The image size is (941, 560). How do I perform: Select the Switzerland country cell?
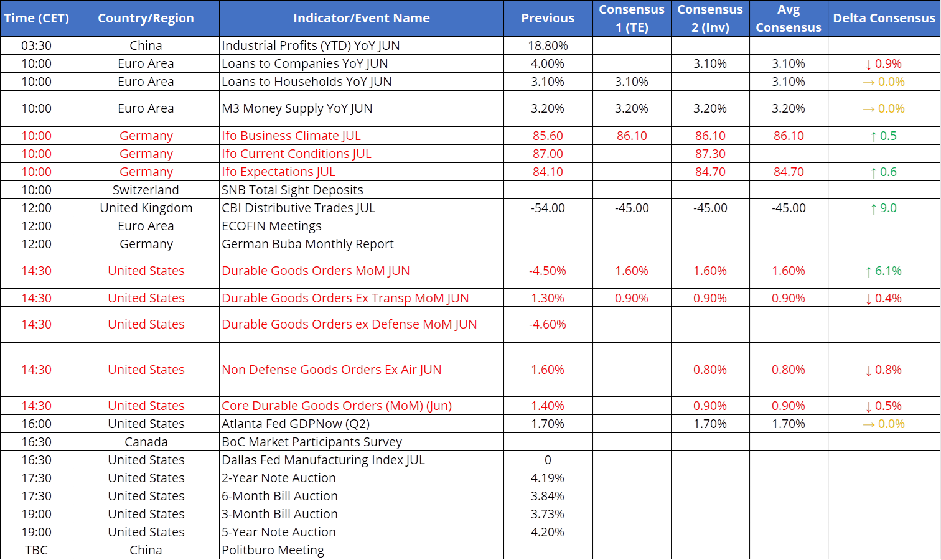pyautogui.click(x=146, y=190)
